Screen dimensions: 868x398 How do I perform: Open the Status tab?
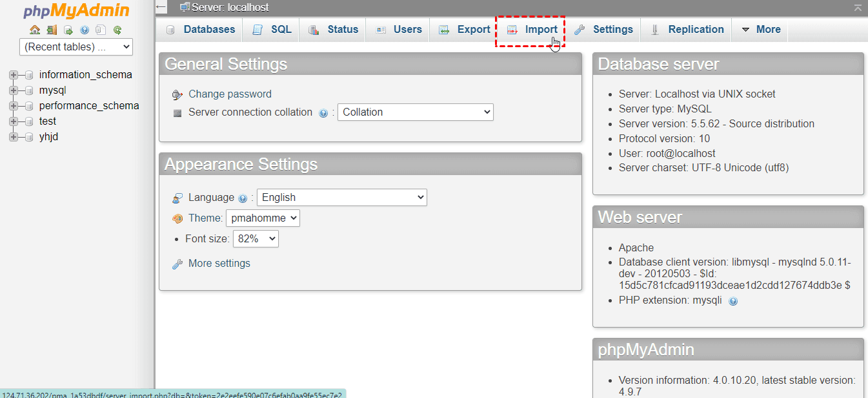click(x=333, y=30)
